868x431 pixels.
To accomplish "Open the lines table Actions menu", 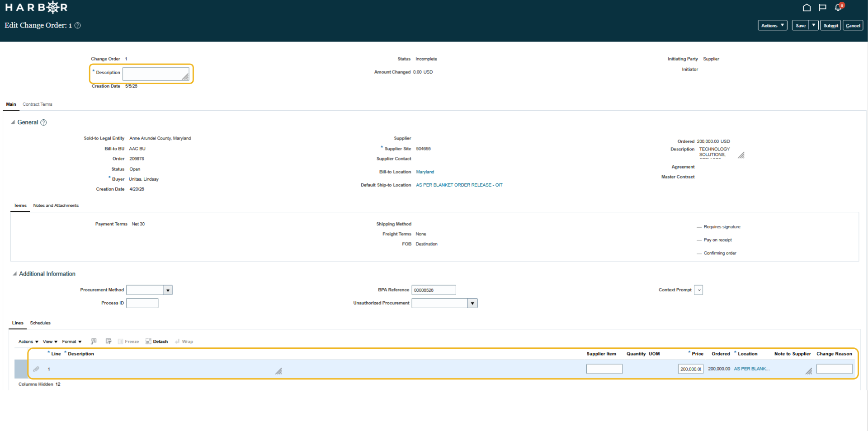I will (x=28, y=342).
